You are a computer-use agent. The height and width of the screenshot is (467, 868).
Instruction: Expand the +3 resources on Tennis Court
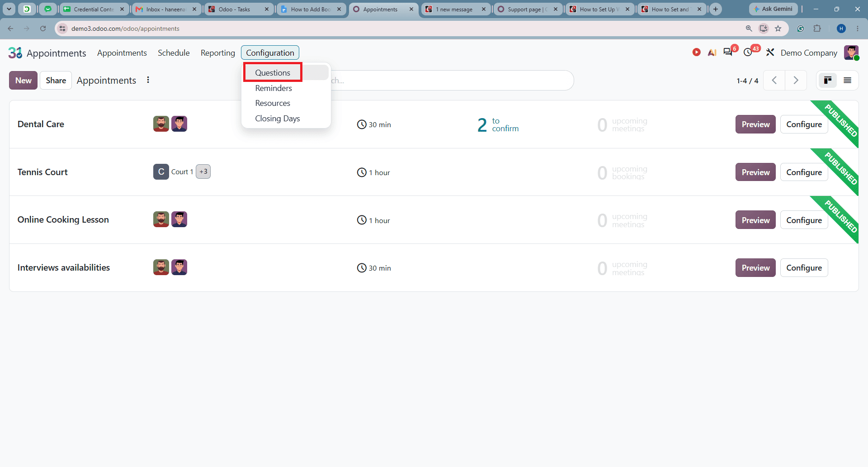point(203,172)
